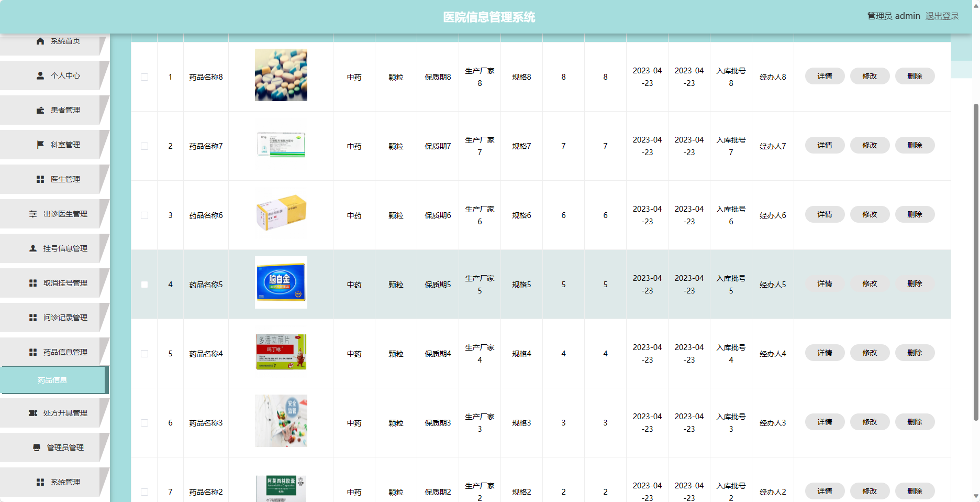
Task: Expand the 患者管理 menu
Action: click(54, 110)
